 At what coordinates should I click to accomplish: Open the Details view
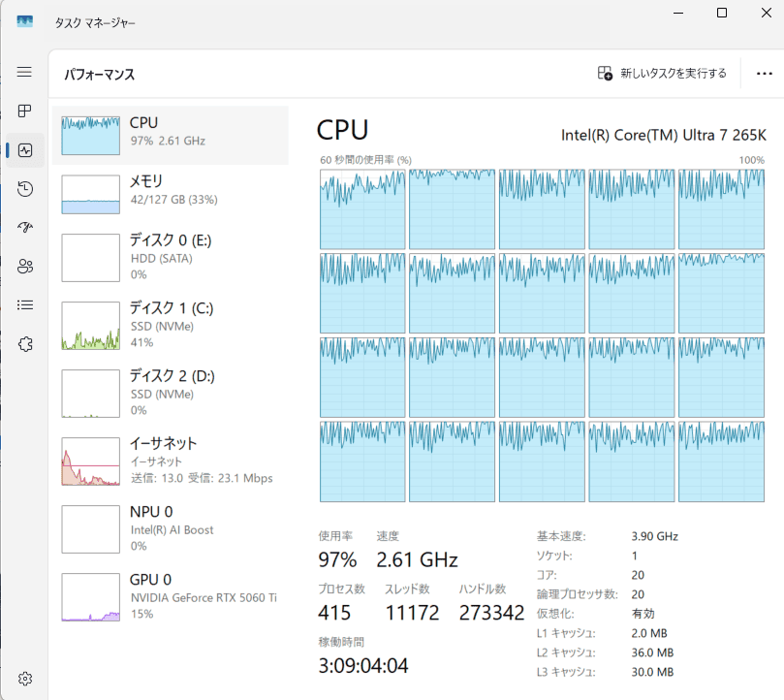coord(24,304)
